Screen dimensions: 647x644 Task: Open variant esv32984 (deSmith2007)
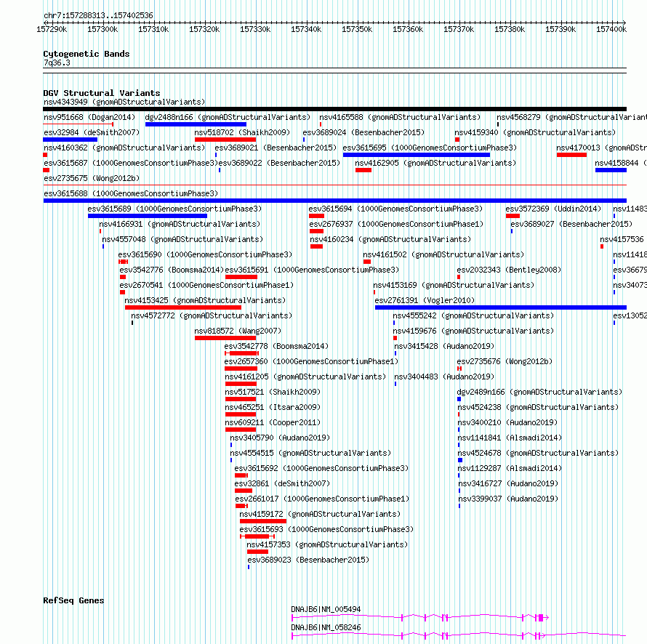click(x=92, y=132)
